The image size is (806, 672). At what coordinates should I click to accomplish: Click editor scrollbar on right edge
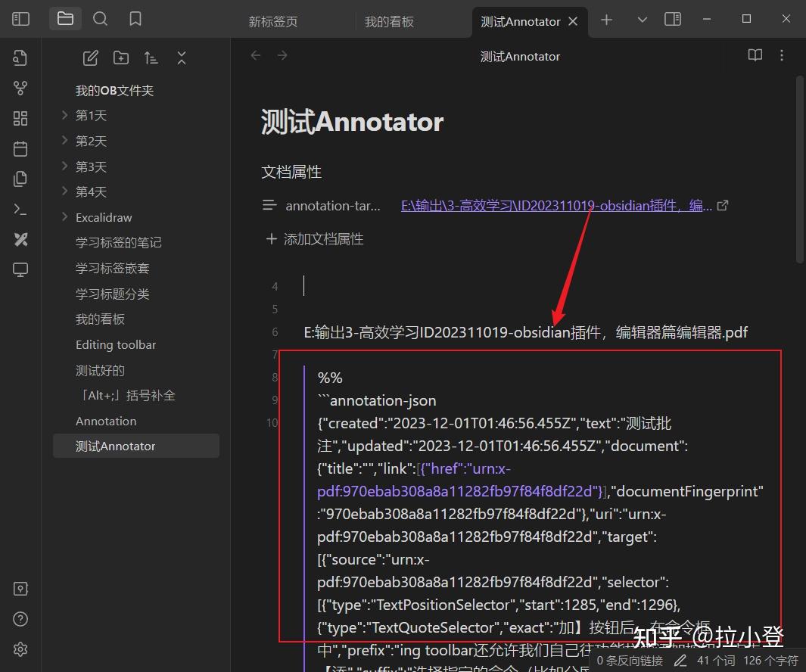click(800, 170)
